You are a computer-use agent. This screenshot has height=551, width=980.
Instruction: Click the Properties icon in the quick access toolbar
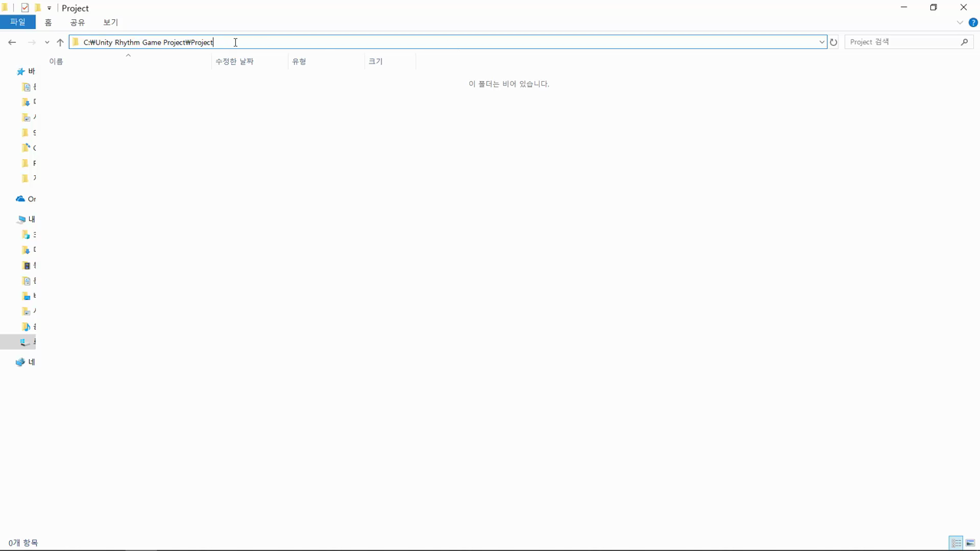[x=24, y=8]
